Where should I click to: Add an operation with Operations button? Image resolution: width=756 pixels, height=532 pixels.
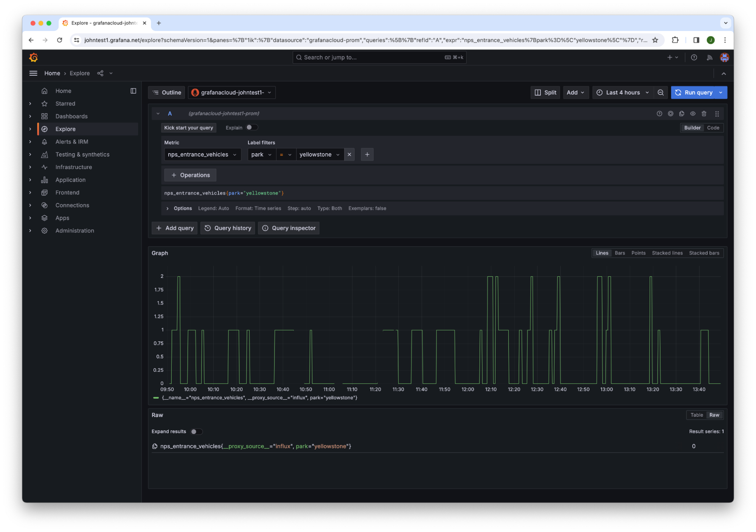[x=190, y=175]
